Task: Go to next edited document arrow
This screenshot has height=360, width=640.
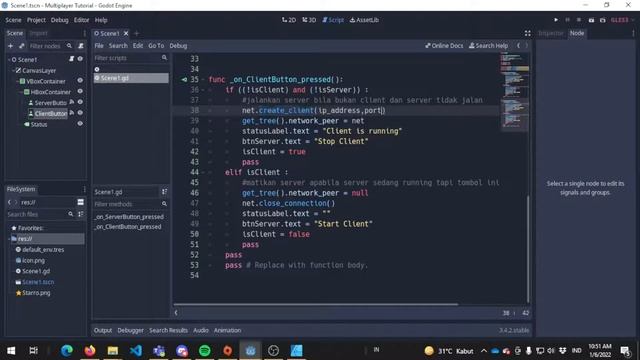Action: (x=527, y=46)
